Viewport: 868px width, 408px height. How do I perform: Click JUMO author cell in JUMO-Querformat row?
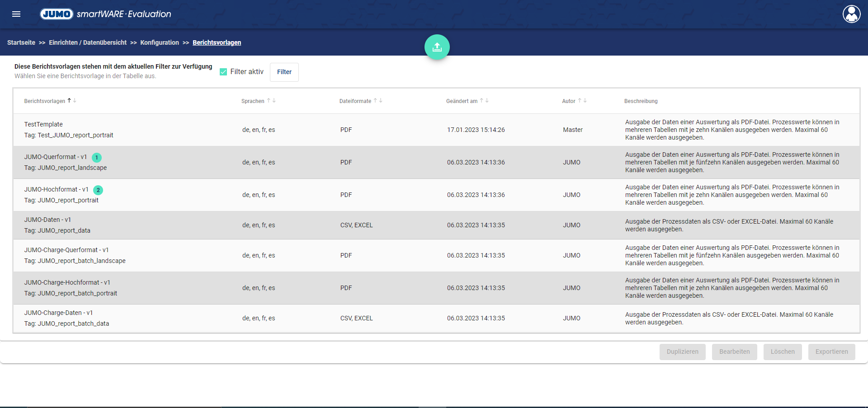click(x=572, y=162)
